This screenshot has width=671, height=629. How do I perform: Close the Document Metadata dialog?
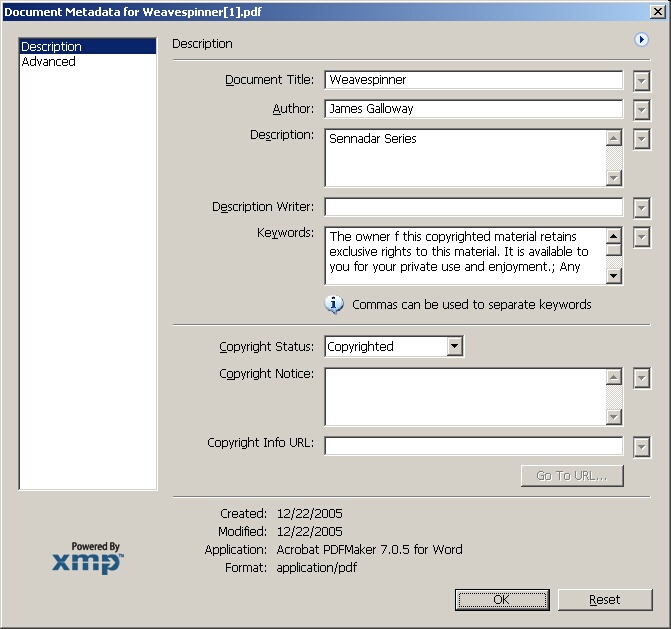(658, 12)
